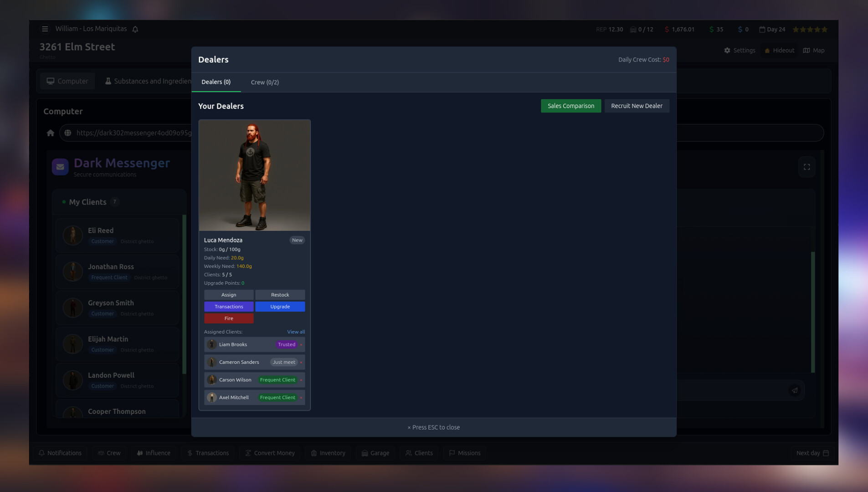868x492 pixels.
Task: Click the Sales Comparison button
Action: pyautogui.click(x=570, y=106)
